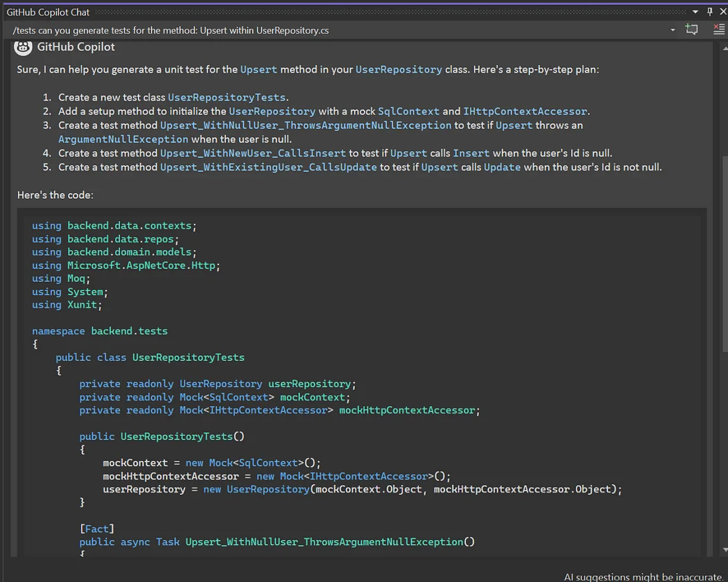Viewport: 728px width, 582px height.
Task: Click the "/tests can you generate tests" thread title
Action: (171, 30)
